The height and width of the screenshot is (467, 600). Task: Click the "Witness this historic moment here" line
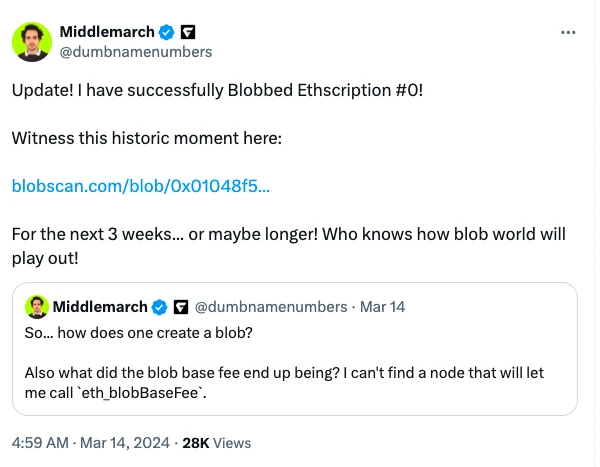[x=147, y=138]
